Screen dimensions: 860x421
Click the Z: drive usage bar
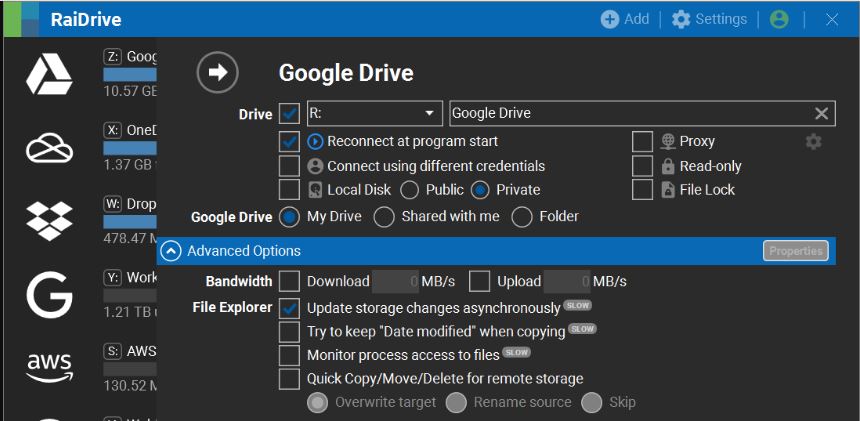(130, 75)
